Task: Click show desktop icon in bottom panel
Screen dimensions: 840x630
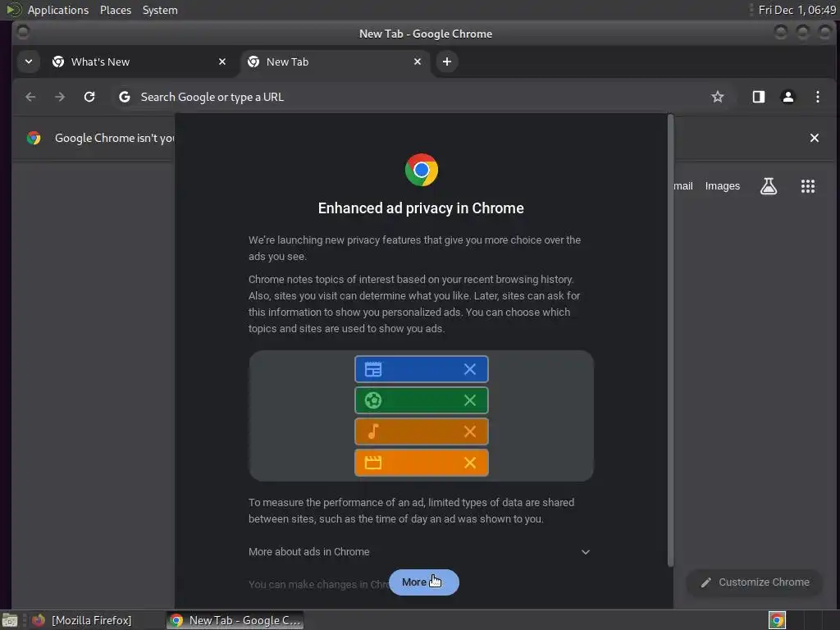Action: click(x=10, y=620)
